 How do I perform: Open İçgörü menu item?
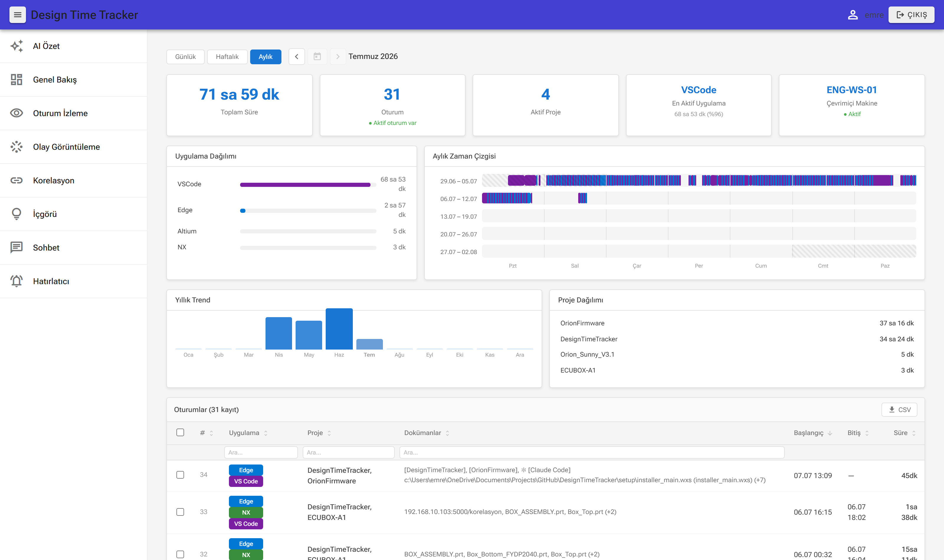coord(73,214)
